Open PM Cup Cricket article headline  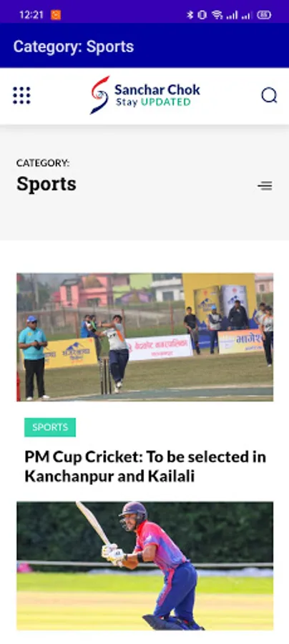pyautogui.click(x=145, y=467)
